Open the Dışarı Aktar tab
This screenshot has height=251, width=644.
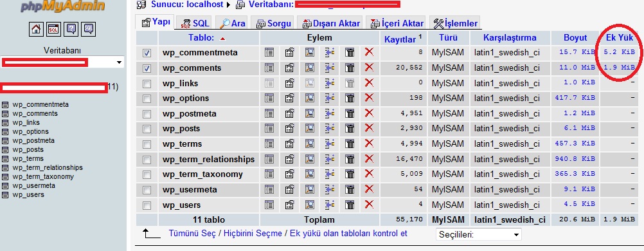[x=331, y=23]
